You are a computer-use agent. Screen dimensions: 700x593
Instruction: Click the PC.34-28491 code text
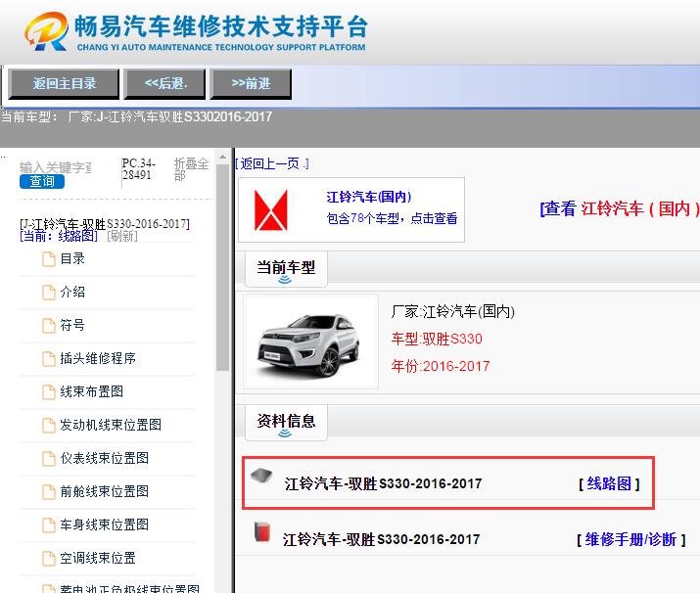(138, 169)
